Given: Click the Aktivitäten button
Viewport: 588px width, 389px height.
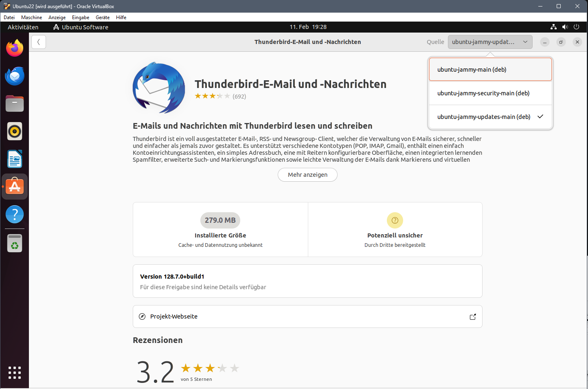Looking at the screenshot, I should click(23, 27).
